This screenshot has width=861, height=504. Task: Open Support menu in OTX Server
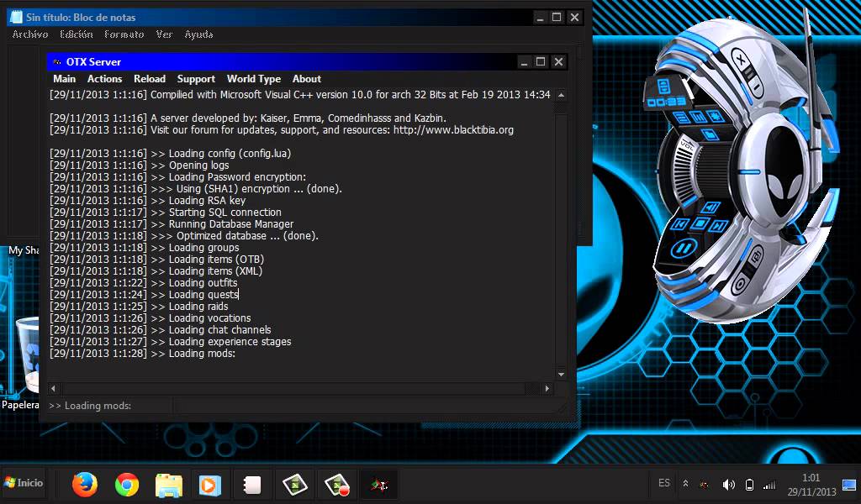[196, 79]
